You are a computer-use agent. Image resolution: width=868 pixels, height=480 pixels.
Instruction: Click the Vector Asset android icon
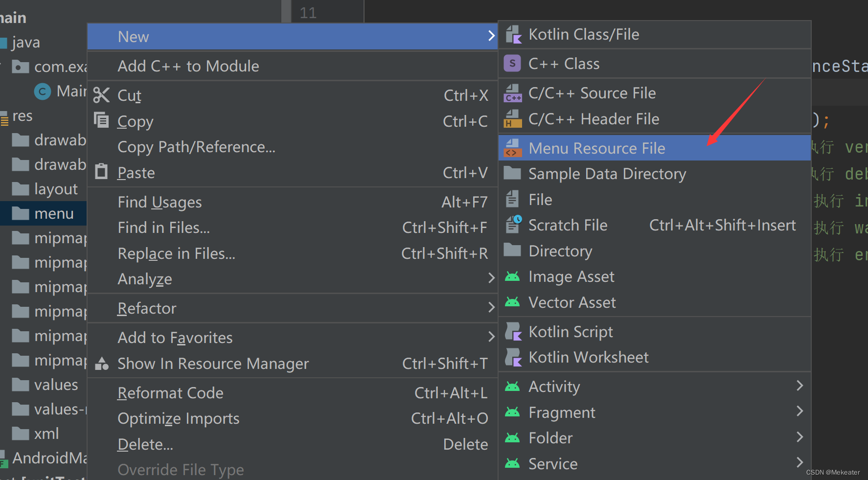click(x=512, y=302)
